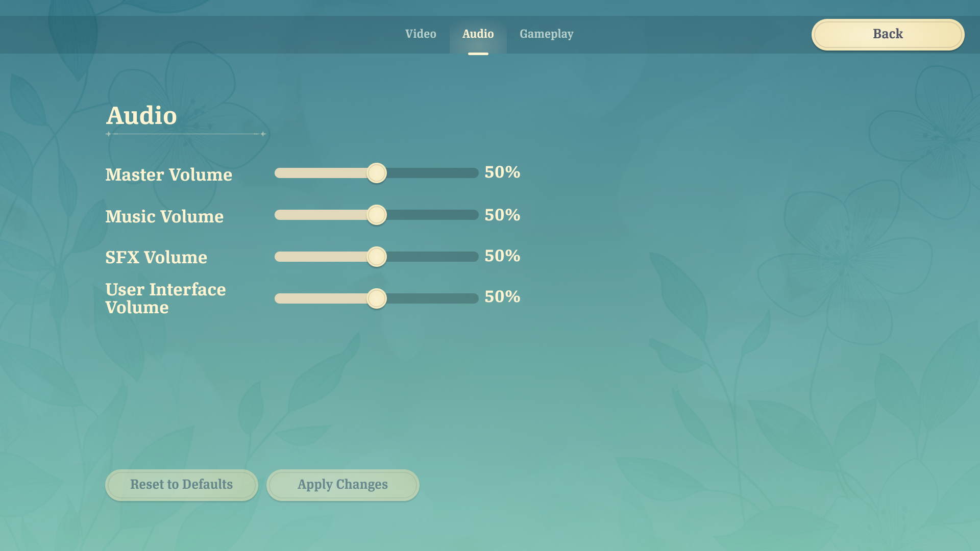The image size is (980, 551).
Task: Click the Master Volume slider handle
Action: coord(377,173)
